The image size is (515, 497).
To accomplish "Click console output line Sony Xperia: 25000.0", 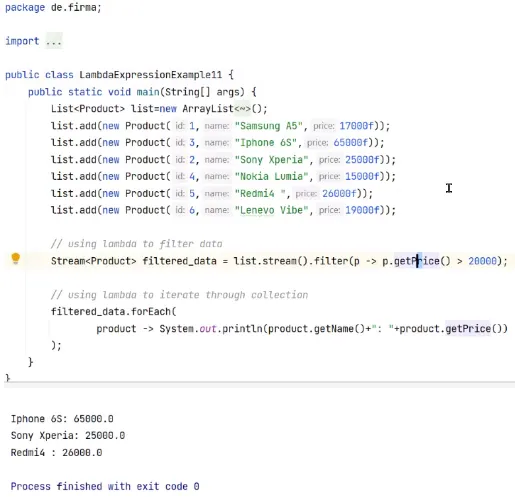I will 68,436.
